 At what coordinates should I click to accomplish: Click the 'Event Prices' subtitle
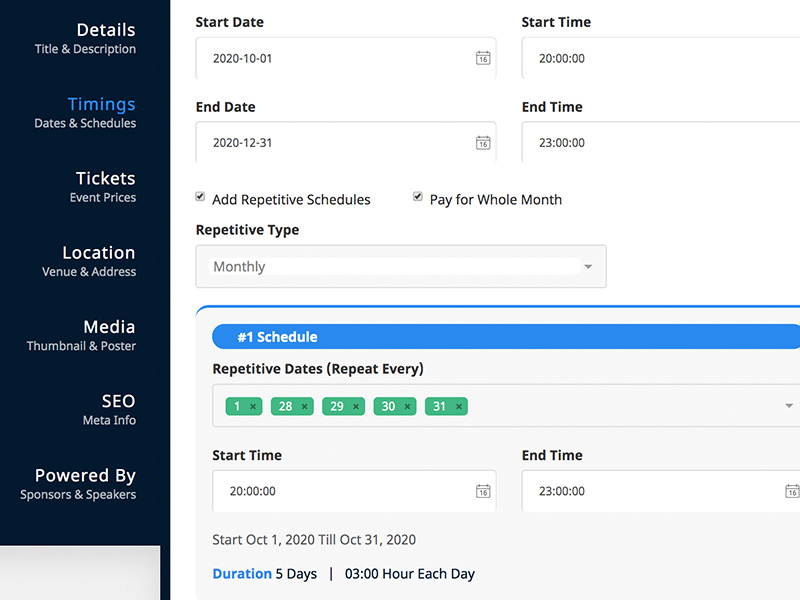103,197
